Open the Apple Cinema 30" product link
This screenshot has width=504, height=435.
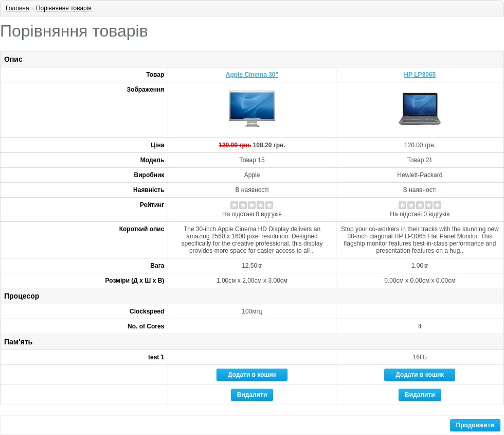(251, 74)
